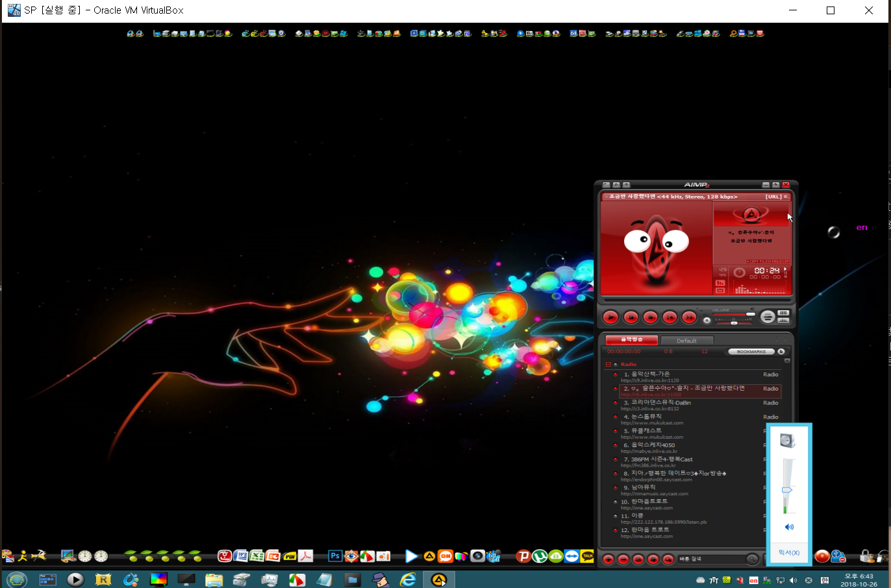The width and height of the screenshot is (891, 588).
Task: Mute AIMP using speaker icon above volume
Action: (x=753, y=309)
